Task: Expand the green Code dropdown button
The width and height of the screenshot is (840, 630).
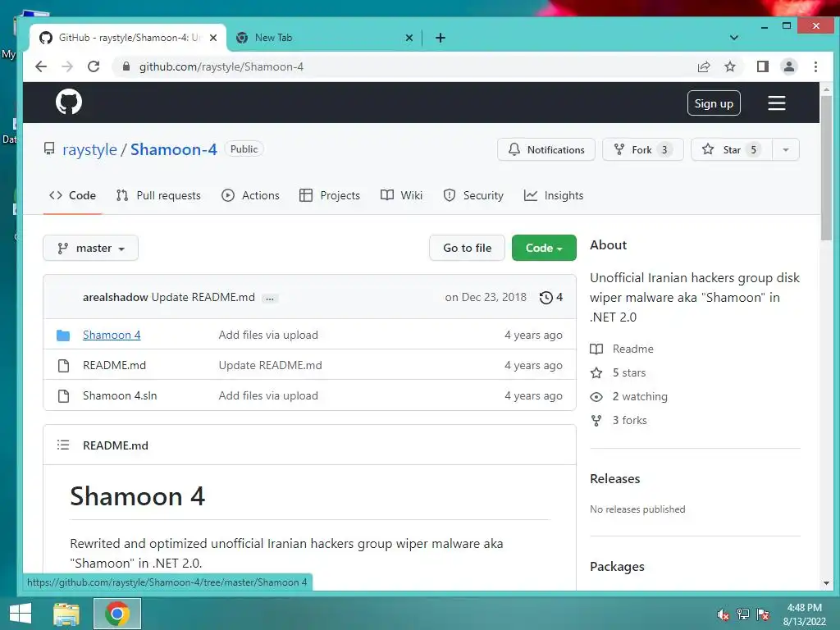Action: (544, 248)
